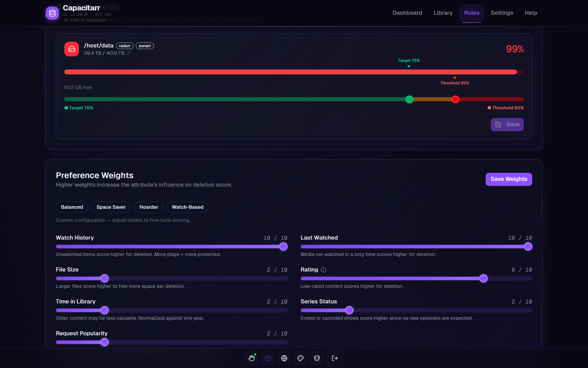Click the red disk usage progress bar
This screenshot has height=368, width=588.
click(x=294, y=72)
